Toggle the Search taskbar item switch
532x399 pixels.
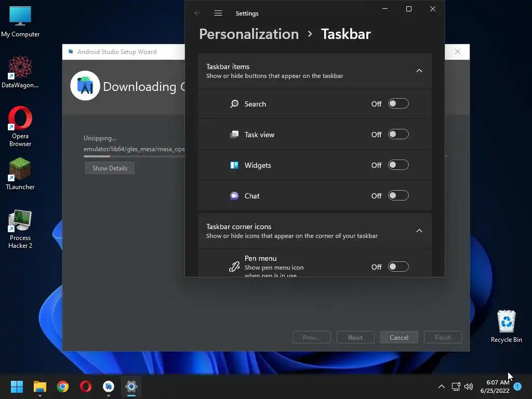click(398, 104)
